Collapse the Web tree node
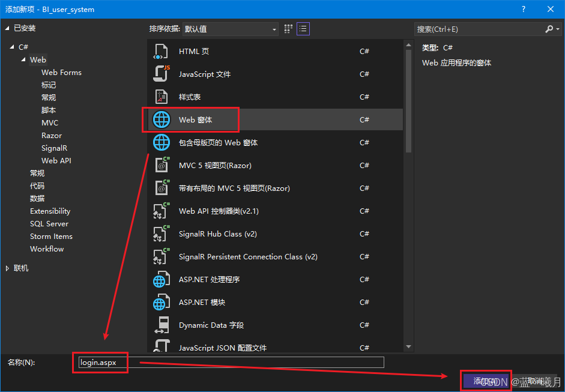Image resolution: width=565 pixels, height=392 pixels. tap(24, 59)
